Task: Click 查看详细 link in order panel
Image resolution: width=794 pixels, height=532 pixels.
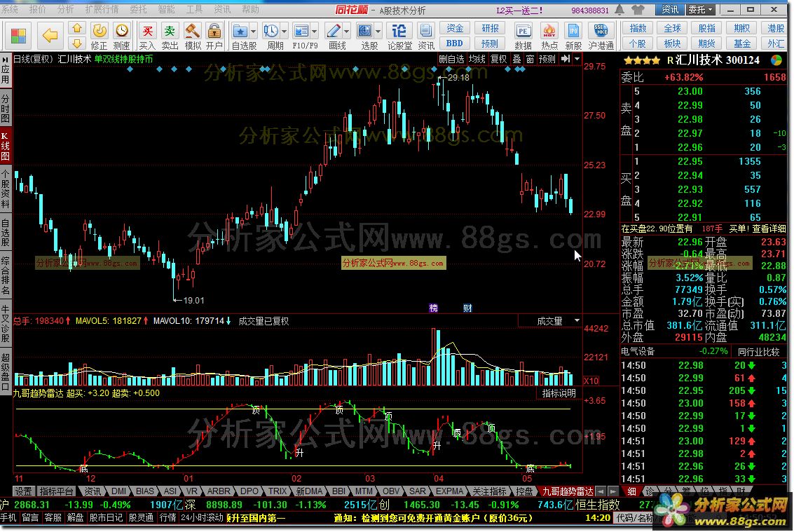Action: pos(769,229)
